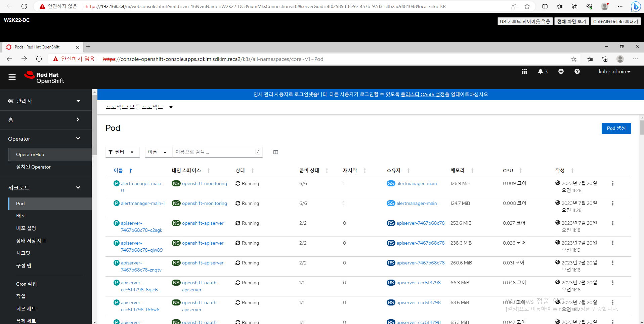Open the 프로젝트: 모든 프로젝트 dropdown
The height and width of the screenshot is (324, 644).
click(x=139, y=107)
